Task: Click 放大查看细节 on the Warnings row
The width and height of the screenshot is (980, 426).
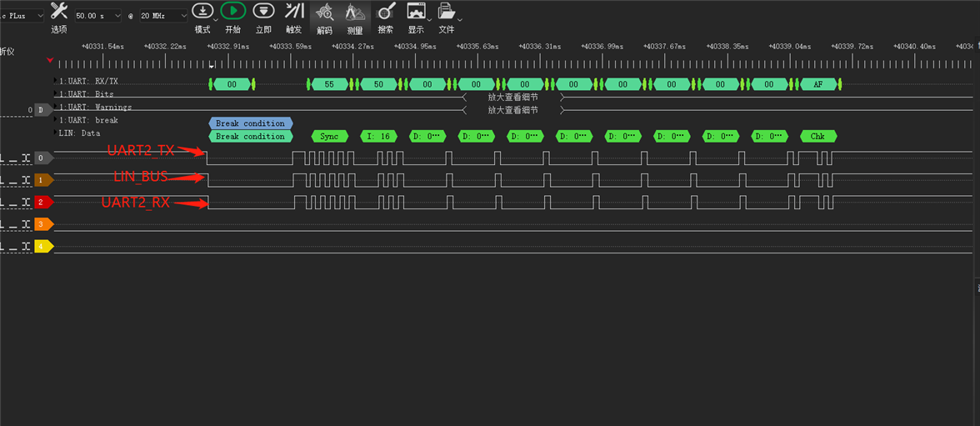Action: [512, 110]
